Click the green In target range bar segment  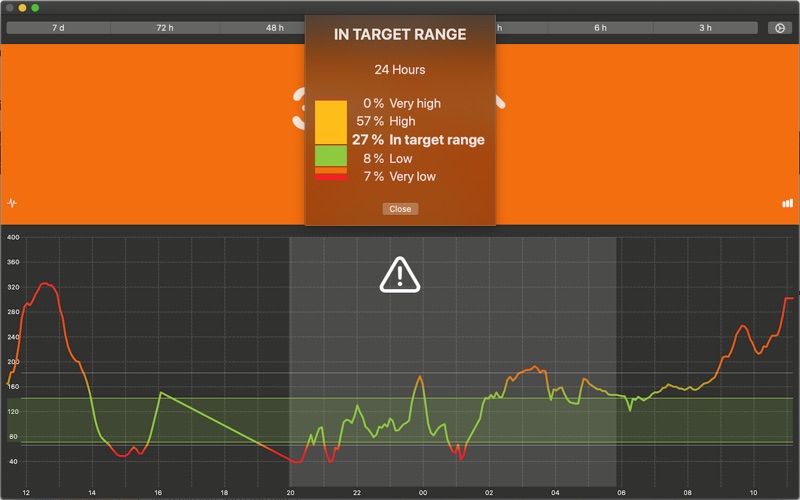pyautogui.click(x=331, y=156)
